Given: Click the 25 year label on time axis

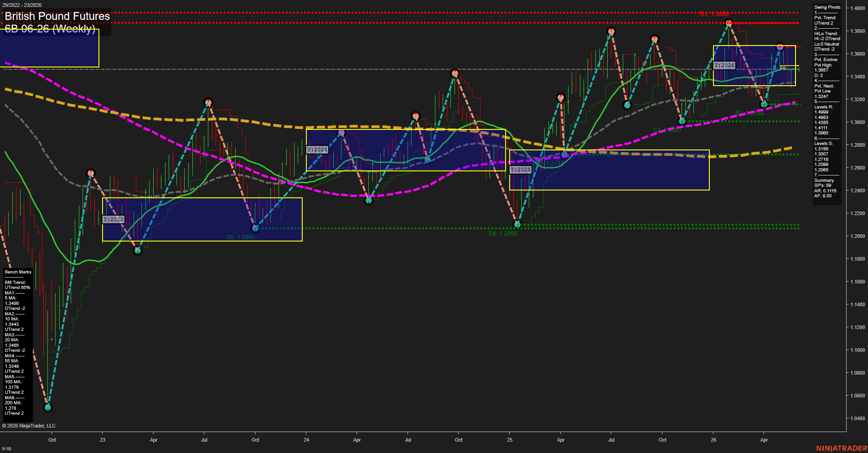Looking at the screenshot, I should pos(510,440).
